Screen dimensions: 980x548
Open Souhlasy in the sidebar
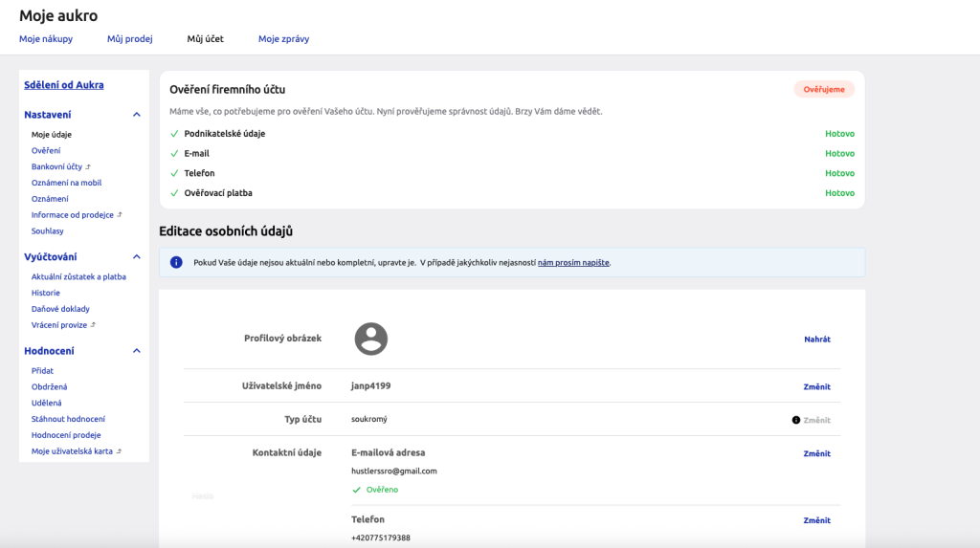tap(48, 231)
